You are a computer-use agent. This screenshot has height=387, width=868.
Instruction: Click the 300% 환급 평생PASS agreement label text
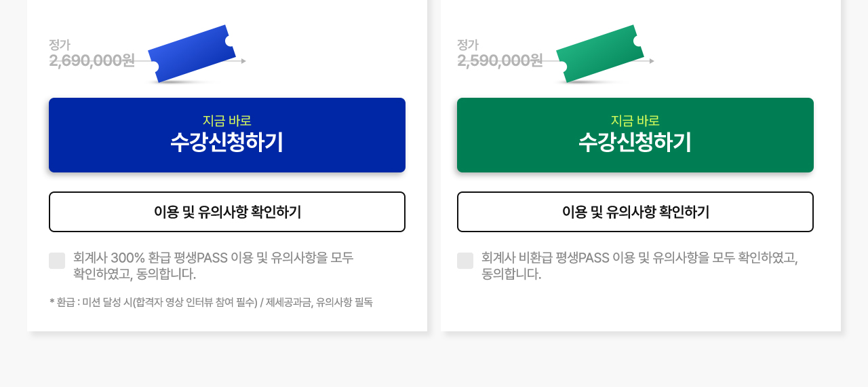click(x=214, y=266)
